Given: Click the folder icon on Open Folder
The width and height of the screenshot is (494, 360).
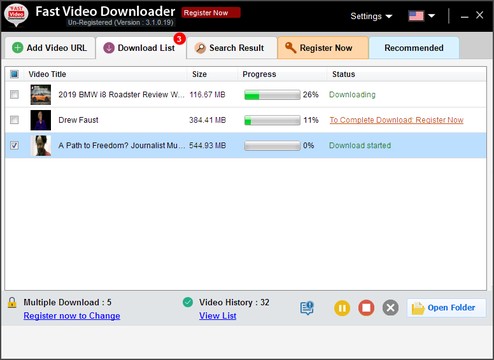Looking at the screenshot, I should tap(418, 308).
